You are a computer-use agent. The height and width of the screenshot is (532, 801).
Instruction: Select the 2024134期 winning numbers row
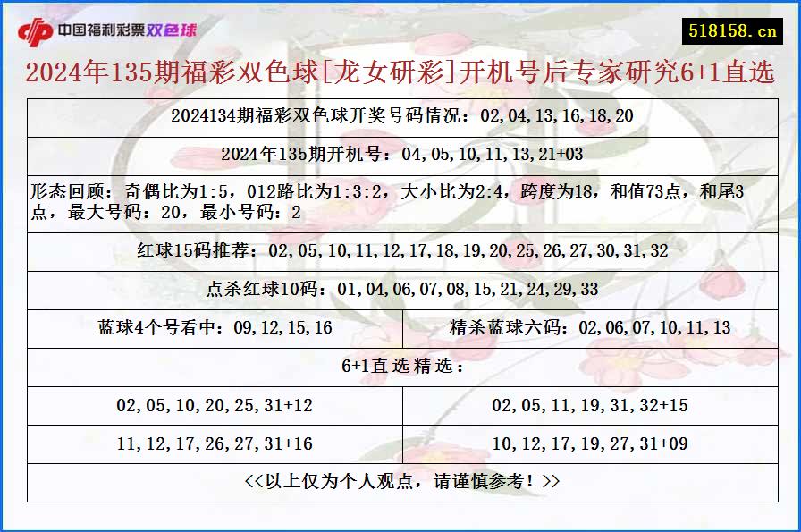(400, 116)
